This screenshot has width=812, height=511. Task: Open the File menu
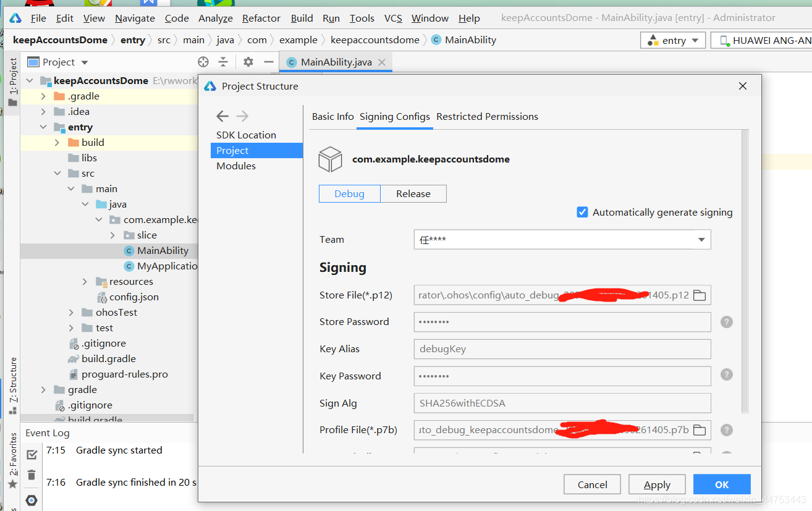tap(38, 18)
